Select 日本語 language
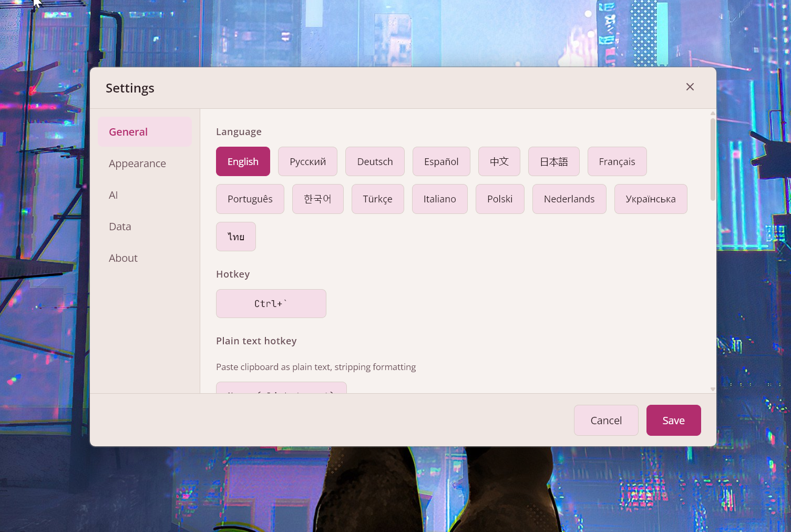 tap(553, 161)
